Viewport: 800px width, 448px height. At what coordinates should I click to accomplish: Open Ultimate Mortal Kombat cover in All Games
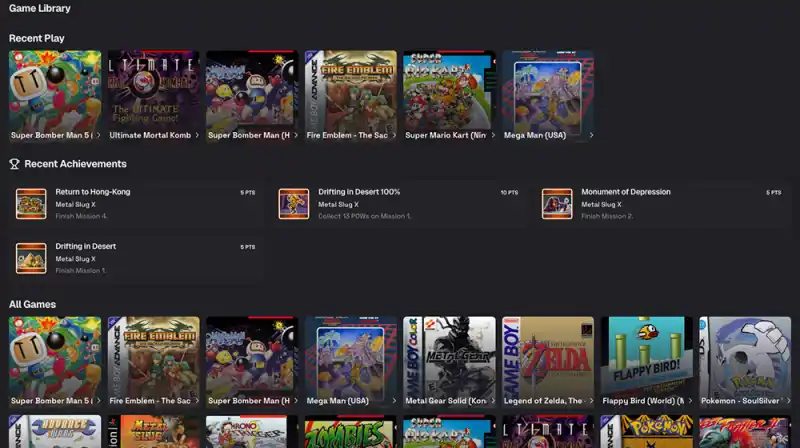pyautogui.click(x=548, y=432)
